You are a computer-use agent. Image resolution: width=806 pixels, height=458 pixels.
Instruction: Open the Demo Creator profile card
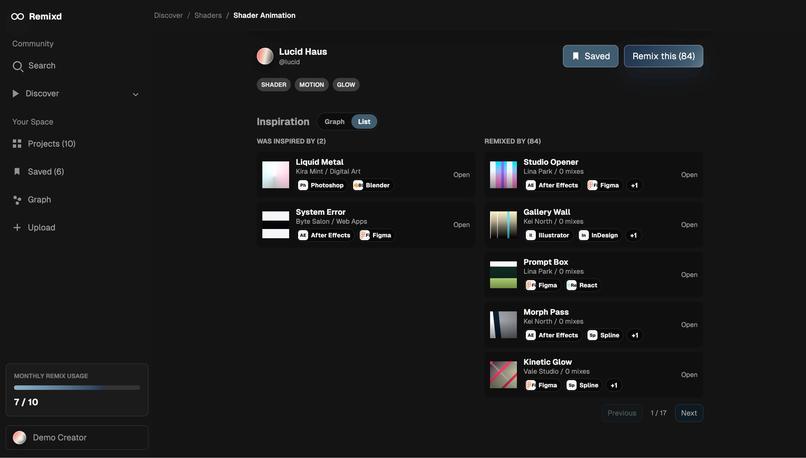[77, 437]
